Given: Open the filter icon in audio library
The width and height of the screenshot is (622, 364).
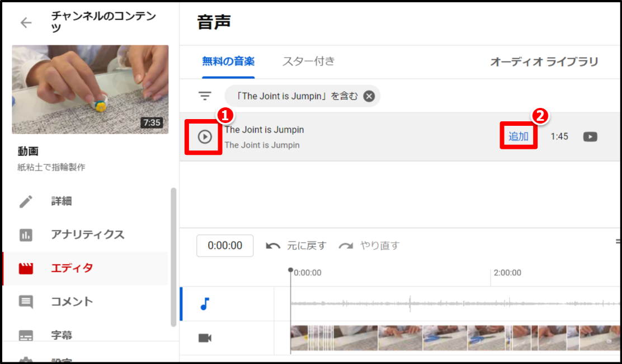Looking at the screenshot, I should (205, 96).
